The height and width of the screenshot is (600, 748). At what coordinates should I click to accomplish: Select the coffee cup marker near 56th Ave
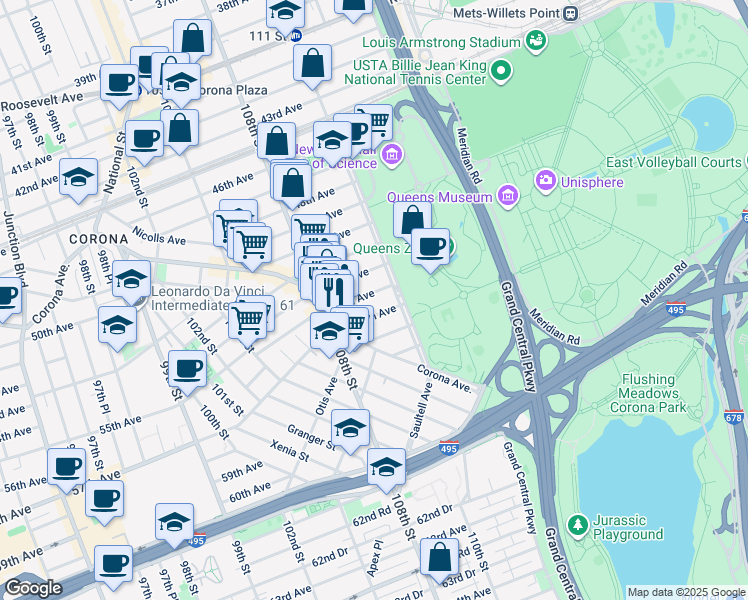(x=67, y=467)
